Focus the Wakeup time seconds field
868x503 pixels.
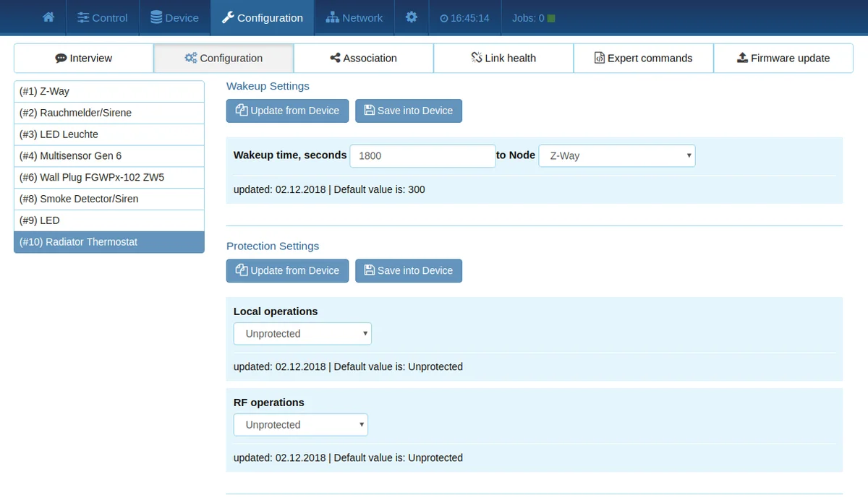click(x=422, y=156)
